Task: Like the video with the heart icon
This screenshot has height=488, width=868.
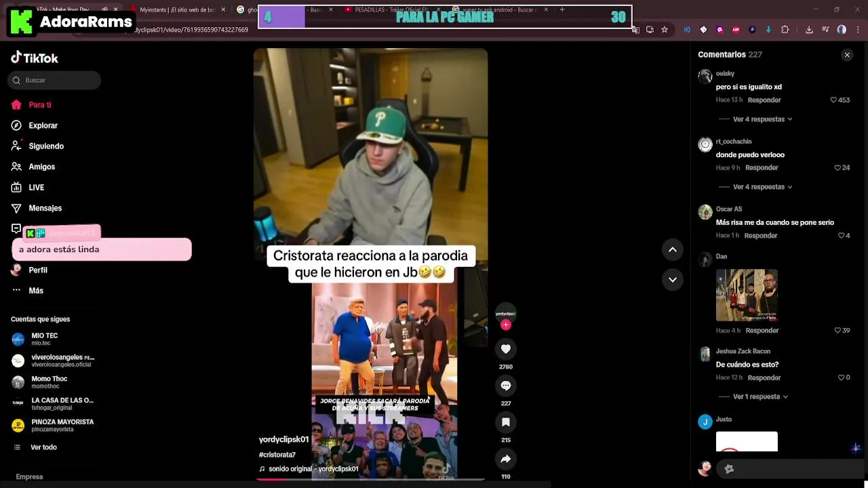Action: click(506, 349)
